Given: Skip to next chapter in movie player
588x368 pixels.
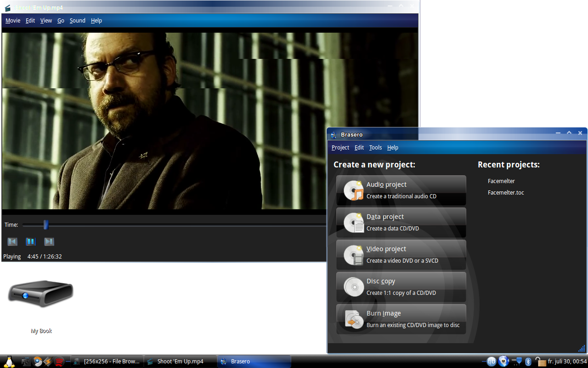Looking at the screenshot, I should coord(49,241).
